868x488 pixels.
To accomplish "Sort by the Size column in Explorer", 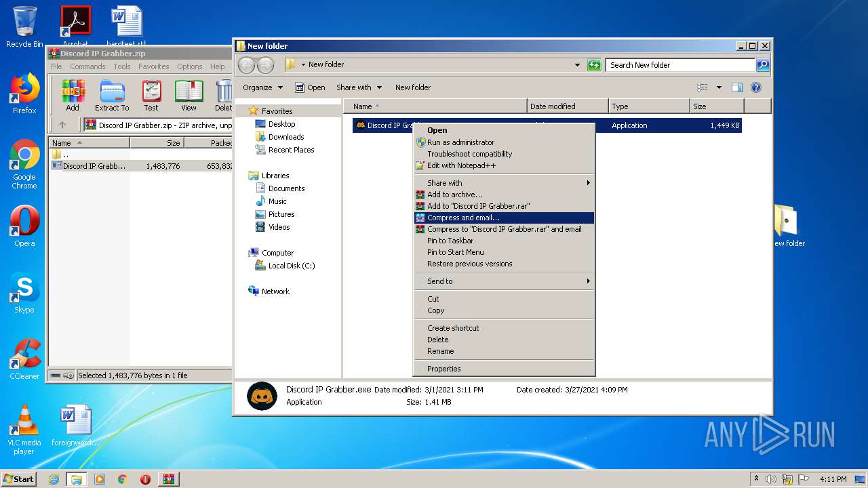I will [x=717, y=106].
